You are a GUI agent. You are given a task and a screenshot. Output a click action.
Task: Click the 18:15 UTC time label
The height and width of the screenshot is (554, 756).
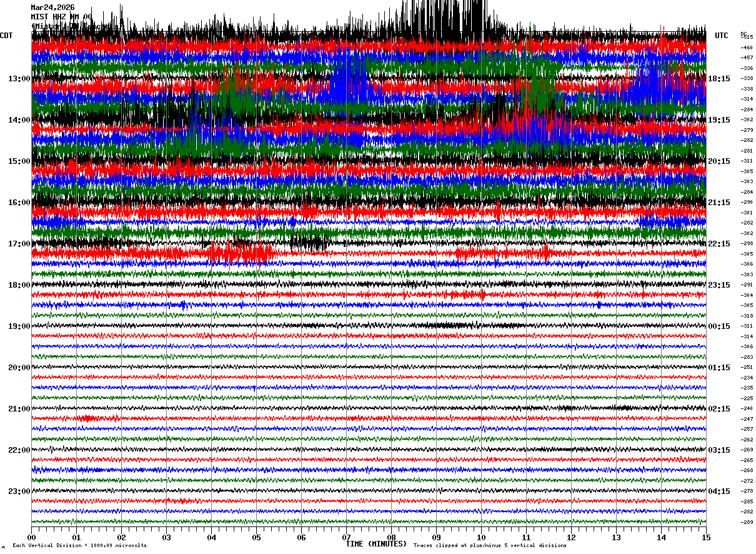pyautogui.click(x=719, y=79)
